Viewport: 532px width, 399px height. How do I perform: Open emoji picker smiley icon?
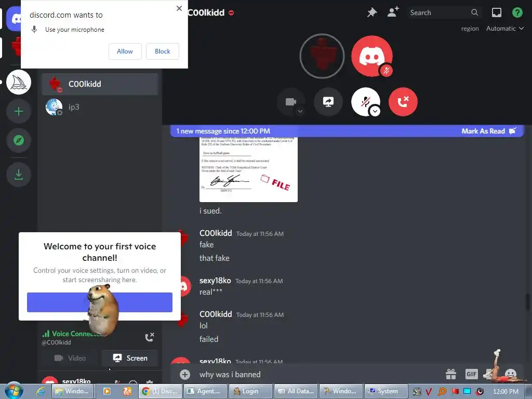click(510, 374)
